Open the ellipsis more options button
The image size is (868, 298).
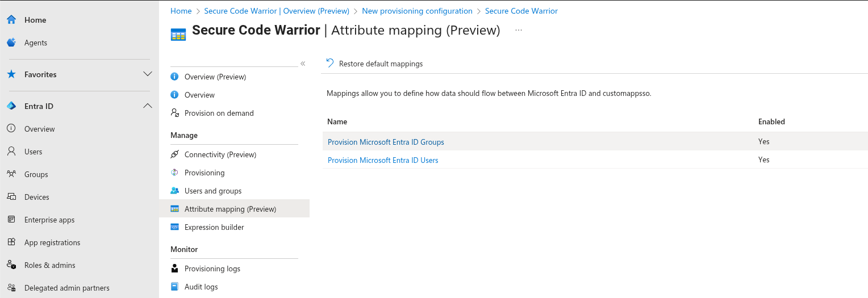coord(518,31)
